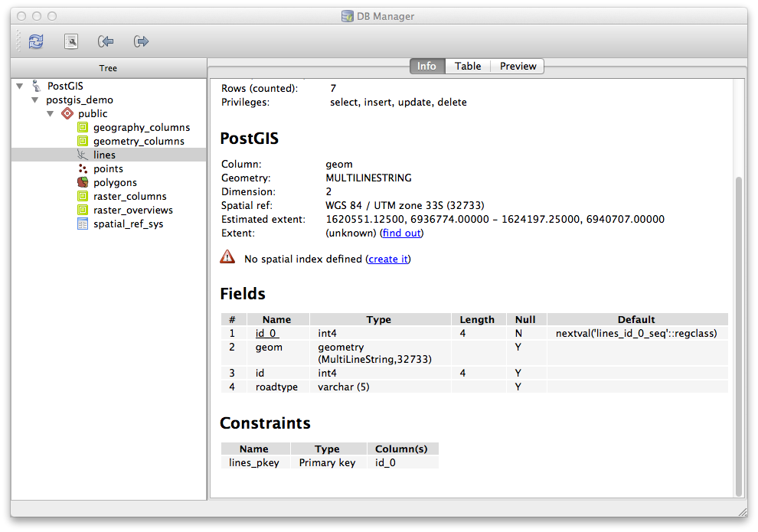This screenshot has width=758, height=532.
Task: Select the PostGIS elephant icon in tree
Action: (x=36, y=86)
